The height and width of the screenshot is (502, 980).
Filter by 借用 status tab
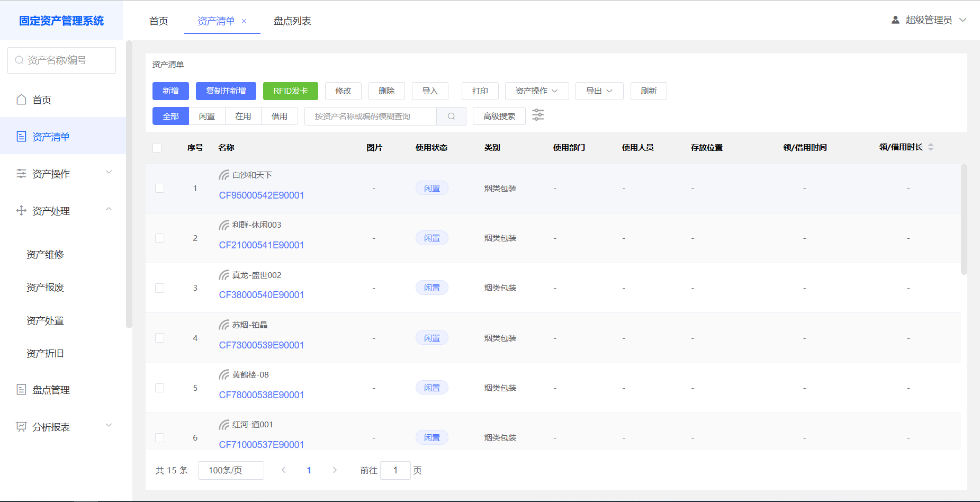280,116
